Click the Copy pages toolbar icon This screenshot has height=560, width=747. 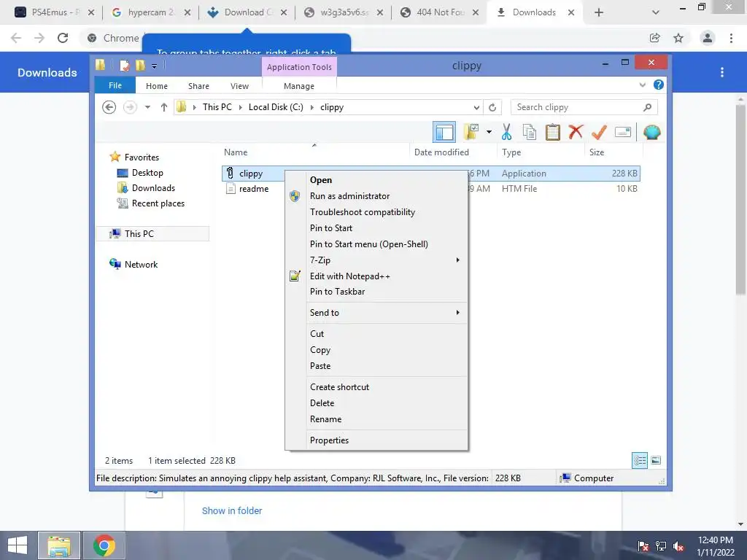pos(530,132)
